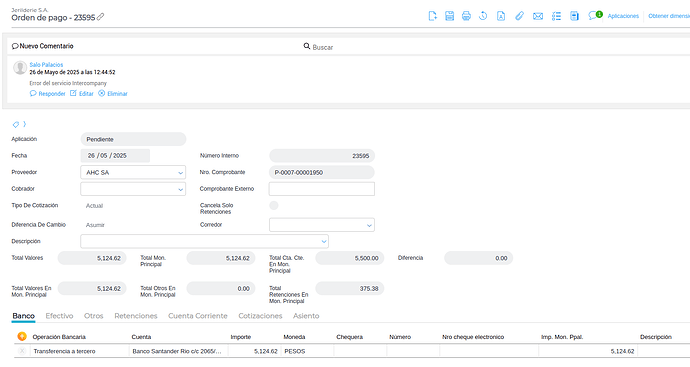Open comments bubble icon with green badge

tap(595, 16)
